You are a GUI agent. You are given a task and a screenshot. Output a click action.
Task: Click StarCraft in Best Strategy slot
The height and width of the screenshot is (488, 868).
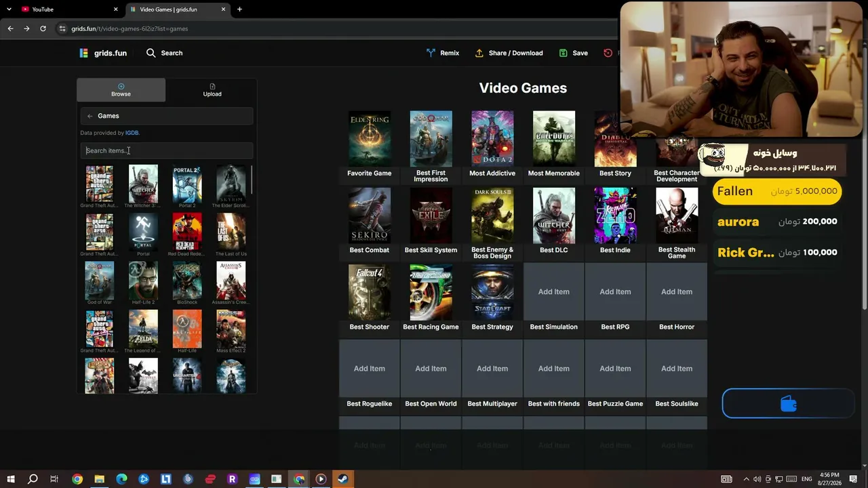coord(492,292)
